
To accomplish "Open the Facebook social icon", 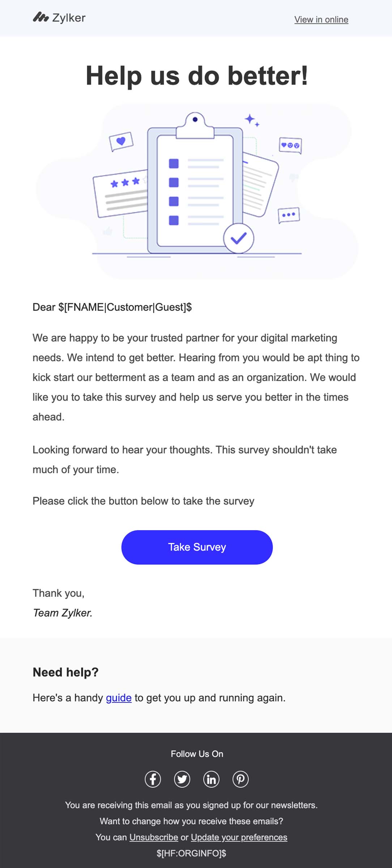I will click(153, 779).
